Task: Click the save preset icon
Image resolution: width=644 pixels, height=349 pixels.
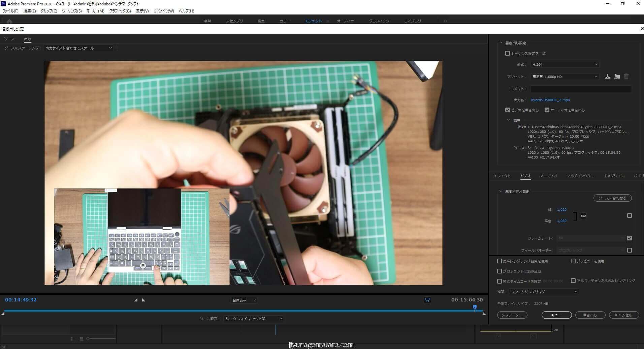Action: point(607,77)
